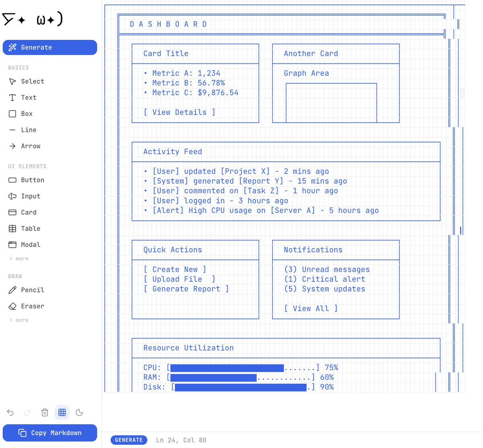
Task: Toggle dark mode moon icon
Action: [x=79, y=412]
